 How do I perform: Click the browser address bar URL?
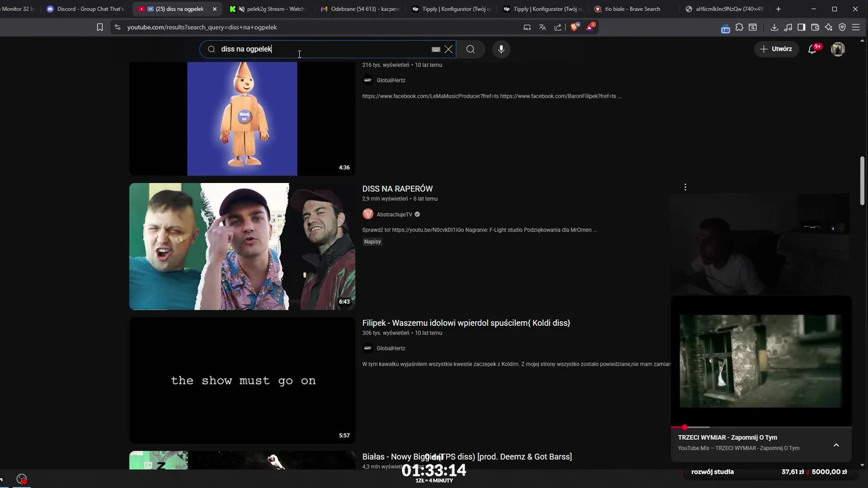point(202,27)
